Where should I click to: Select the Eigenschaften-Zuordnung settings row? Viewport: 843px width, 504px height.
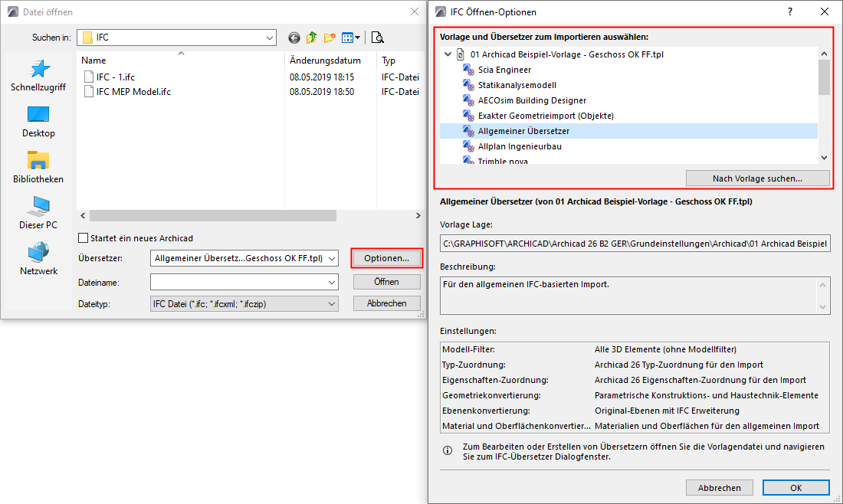coord(635,380)
